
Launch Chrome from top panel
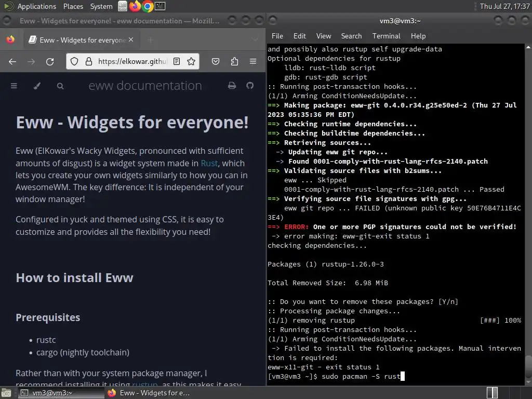point(148,6)
